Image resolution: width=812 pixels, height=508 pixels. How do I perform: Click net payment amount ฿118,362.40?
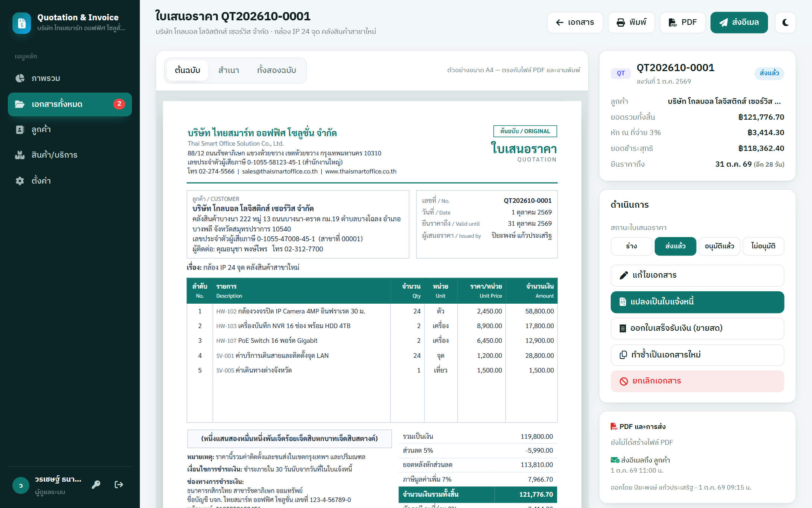(x=761, y=148)
